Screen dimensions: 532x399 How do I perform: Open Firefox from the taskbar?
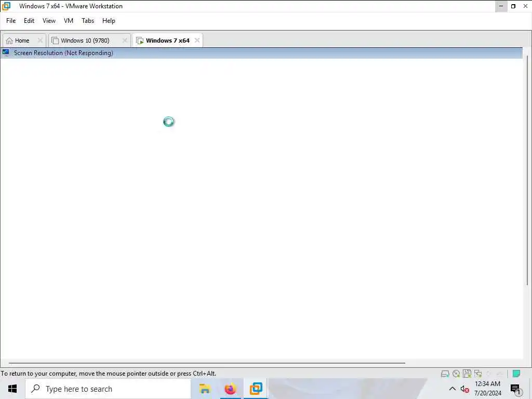point(230,389)
